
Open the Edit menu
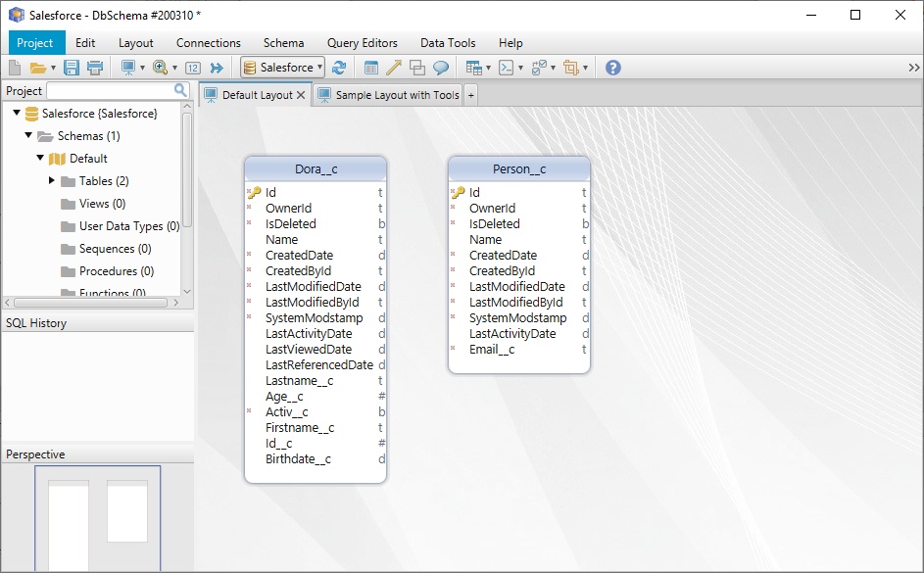(x=85, y=43)
